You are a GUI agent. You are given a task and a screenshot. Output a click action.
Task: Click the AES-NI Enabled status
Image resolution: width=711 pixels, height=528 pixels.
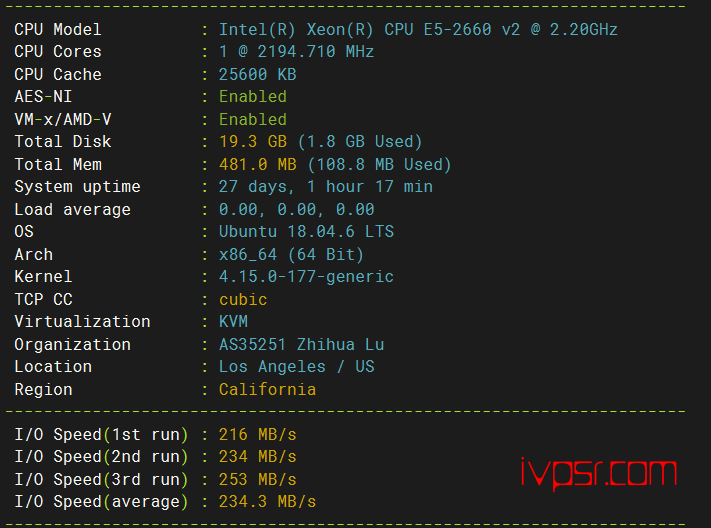253,97
